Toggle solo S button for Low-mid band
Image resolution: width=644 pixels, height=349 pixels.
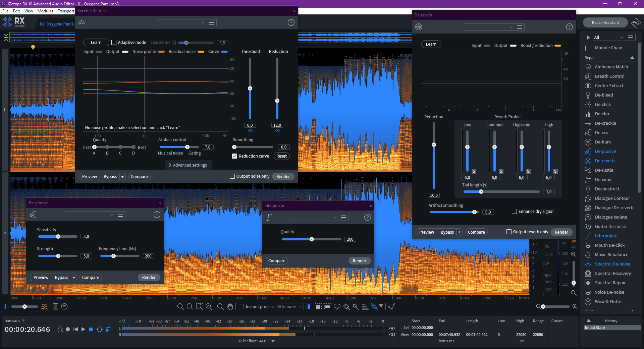click(501, 171)
